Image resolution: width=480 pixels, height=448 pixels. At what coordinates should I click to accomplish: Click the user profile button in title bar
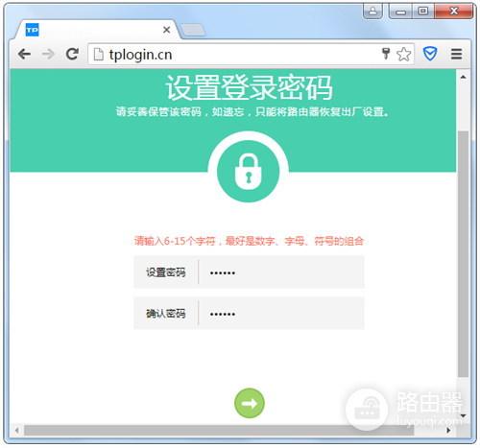[372, 12]
